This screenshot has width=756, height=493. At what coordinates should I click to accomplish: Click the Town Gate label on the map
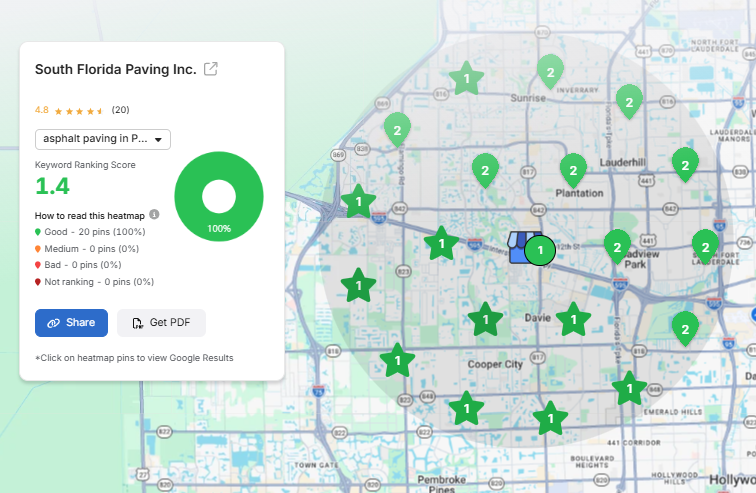(316, 465)
